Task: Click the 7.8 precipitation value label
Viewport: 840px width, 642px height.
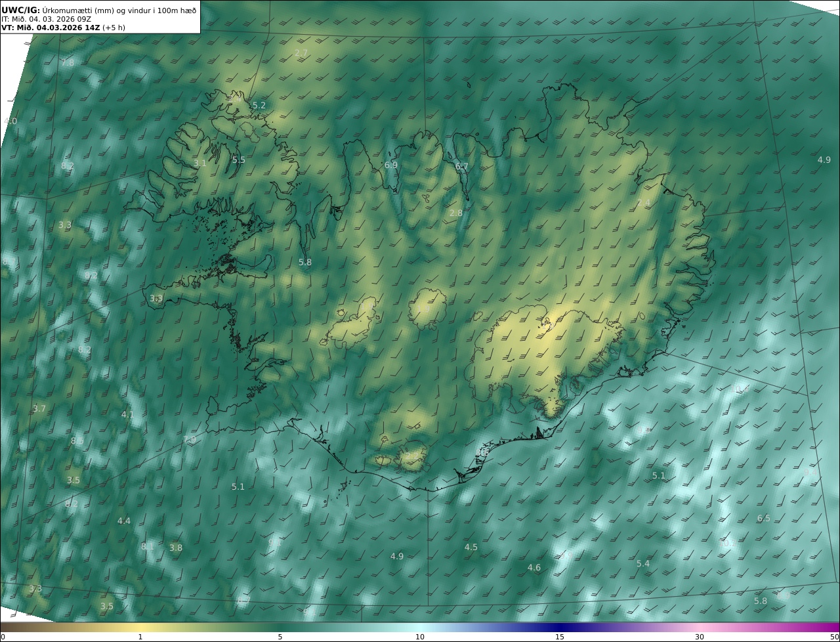Action: pyautogui.click(x=68, y=62)
